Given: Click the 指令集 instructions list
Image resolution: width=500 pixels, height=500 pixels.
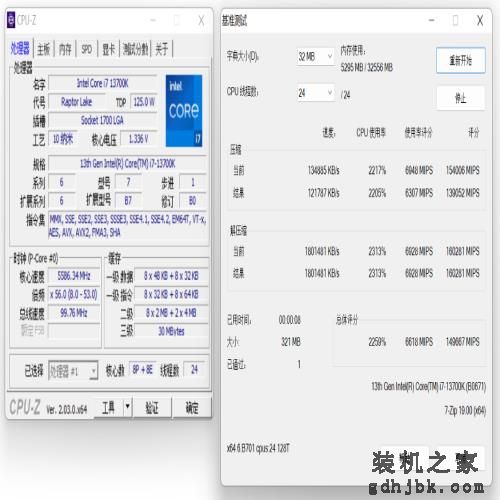Looking at the screenshot, I should point(128,225).
